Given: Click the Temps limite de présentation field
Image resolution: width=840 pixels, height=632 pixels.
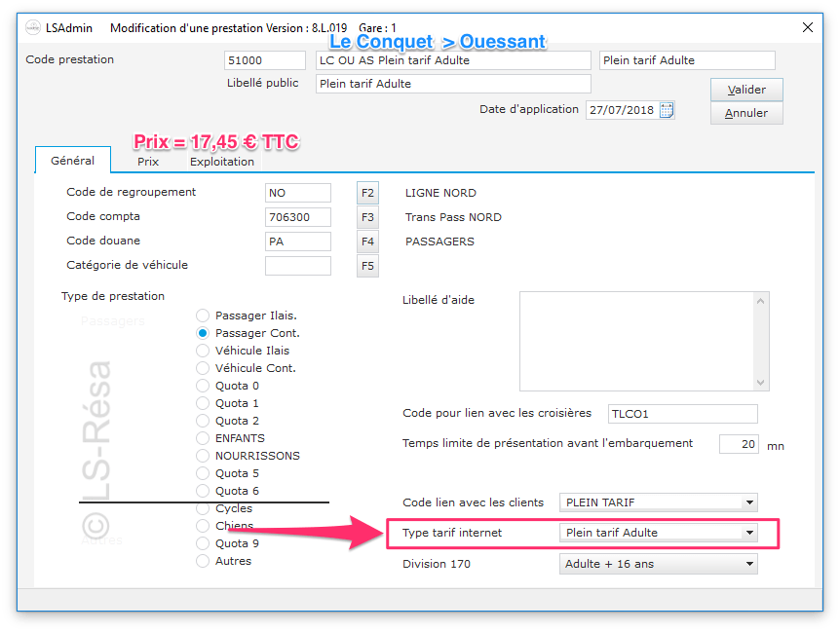Looking at the screenshot, I should [739, 444].
